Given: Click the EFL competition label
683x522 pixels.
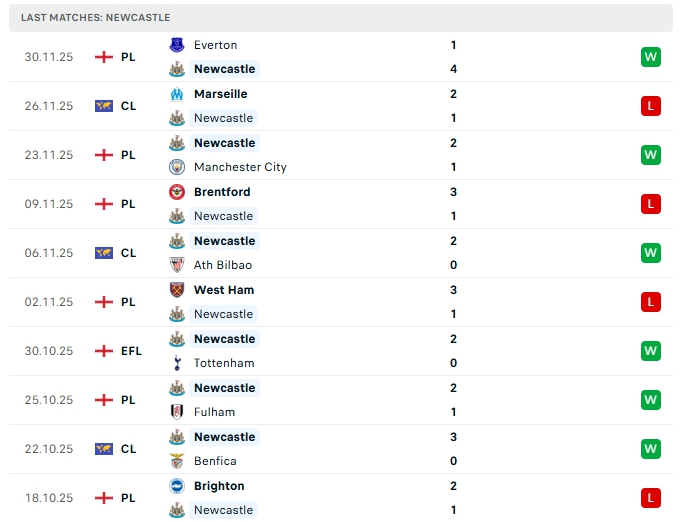Looking at the screenshot, I should [132, 351].
